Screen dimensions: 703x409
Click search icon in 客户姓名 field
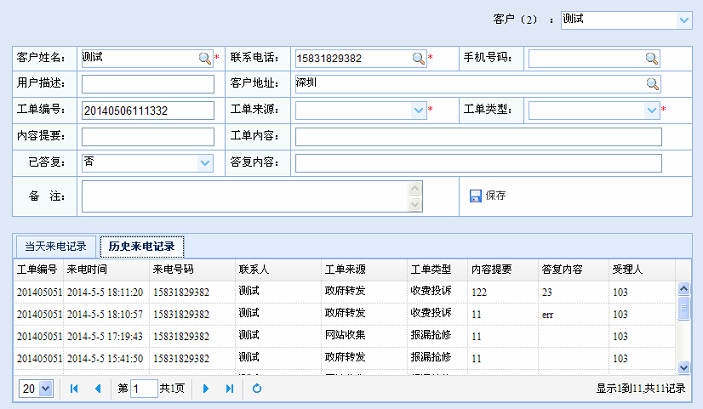click(x=204, y=59)
